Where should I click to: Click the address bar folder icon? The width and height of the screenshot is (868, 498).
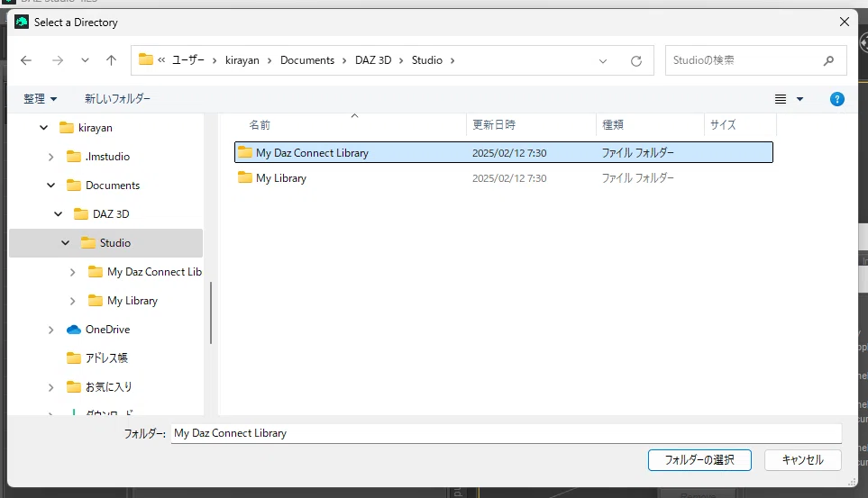[x=146, y=59]
